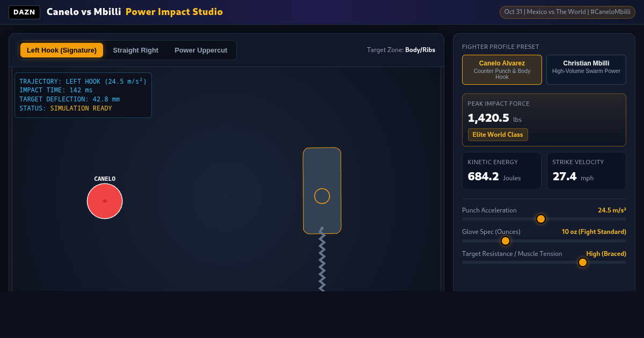
Task: Click the 'Target Zone: Body/Ribs' label
Action: point(401,50)
